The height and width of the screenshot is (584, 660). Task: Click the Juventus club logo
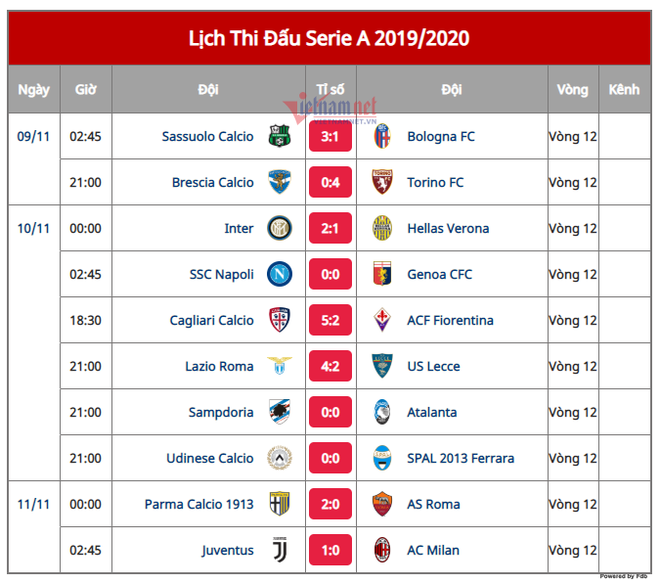(x=279, y=551)
